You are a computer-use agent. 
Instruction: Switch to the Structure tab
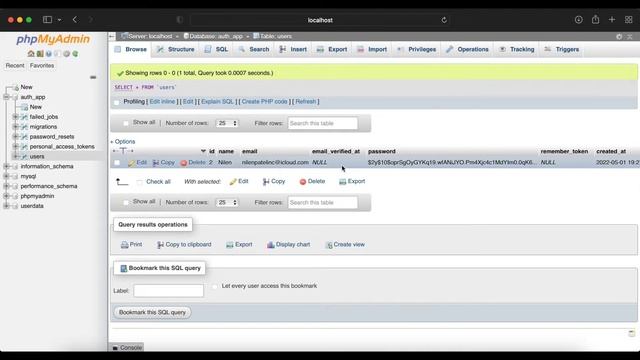pyautogui.click(x=176, y=49)
